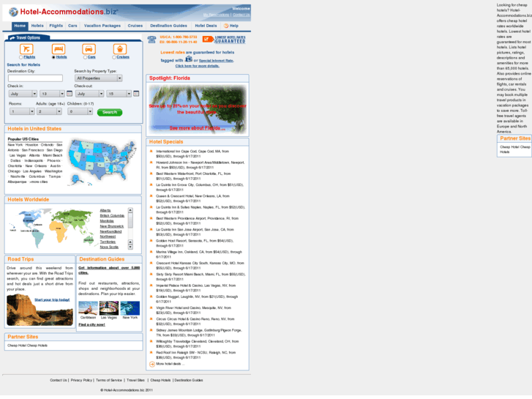Open the check-in month dropdown
This screenshot has width=532, height=399.
tap(23, 94)
